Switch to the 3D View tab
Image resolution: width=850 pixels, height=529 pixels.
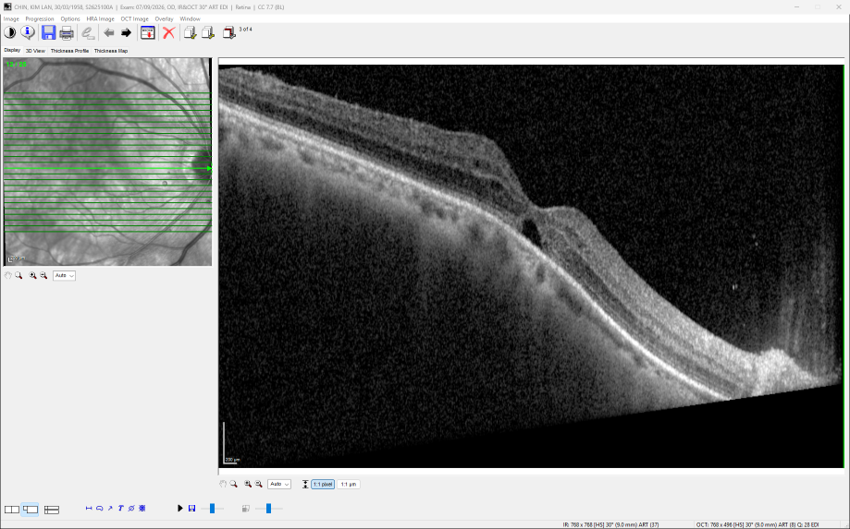[35, 51]
